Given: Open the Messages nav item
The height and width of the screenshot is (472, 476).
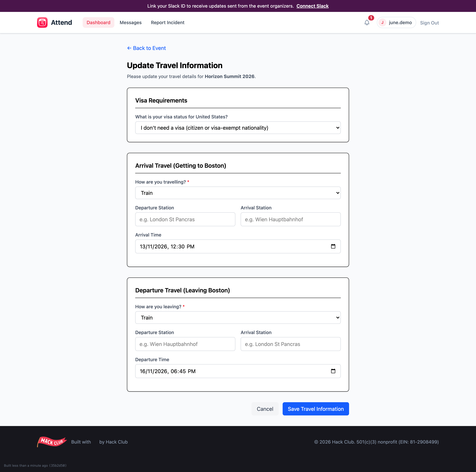Looking at the screenshot, I should [x=131, y=22].
